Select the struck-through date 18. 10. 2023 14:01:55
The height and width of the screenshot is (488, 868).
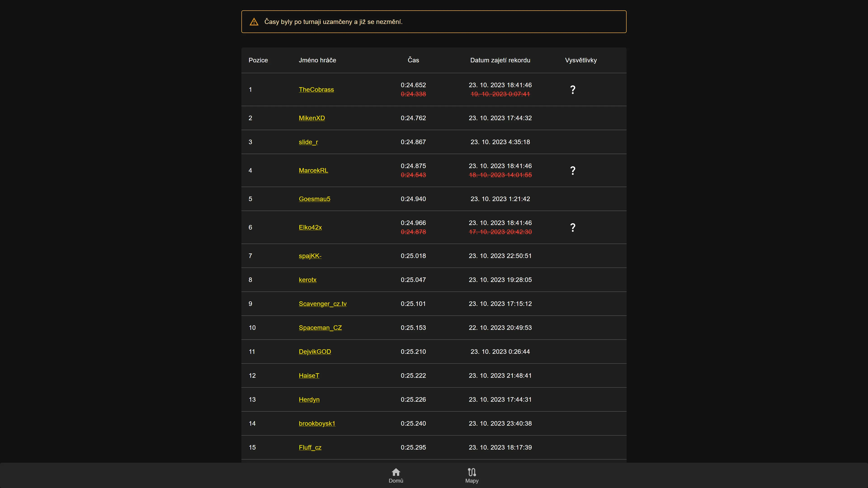500,175
